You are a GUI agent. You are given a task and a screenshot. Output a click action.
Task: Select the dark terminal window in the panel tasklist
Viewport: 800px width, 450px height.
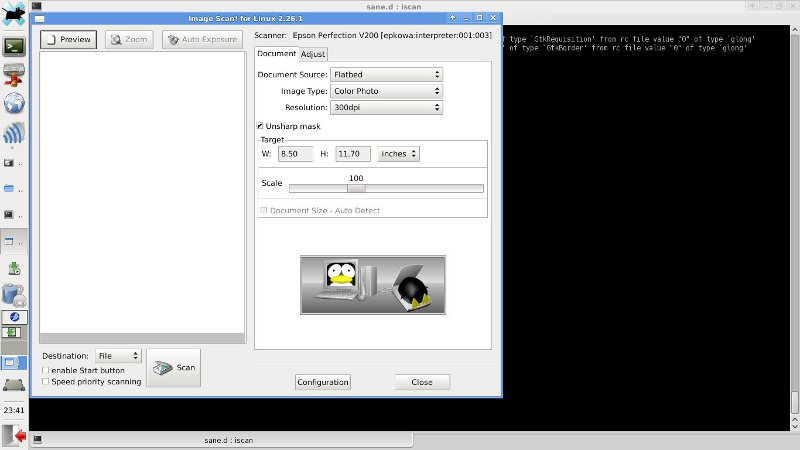pos(13,215)
